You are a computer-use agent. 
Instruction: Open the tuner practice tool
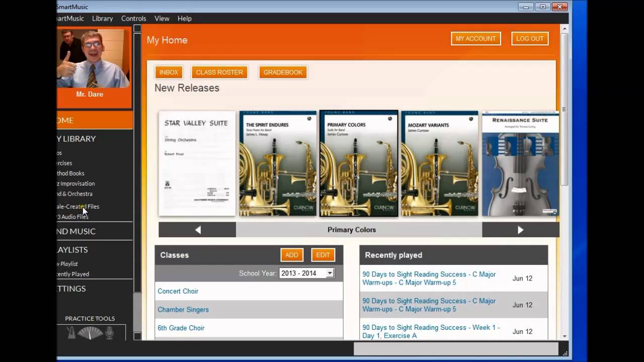coord(90,333)
